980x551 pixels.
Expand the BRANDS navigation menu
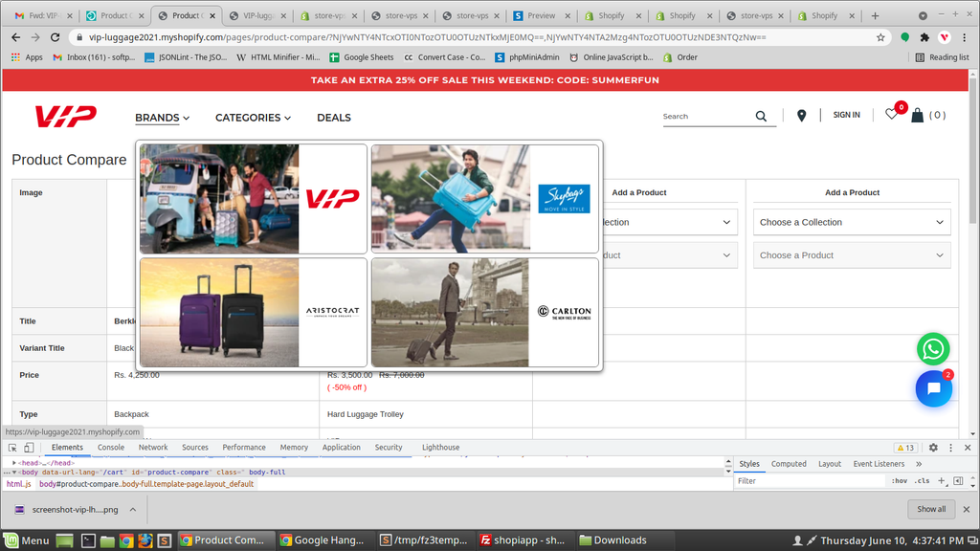click(x=162, y=118)
